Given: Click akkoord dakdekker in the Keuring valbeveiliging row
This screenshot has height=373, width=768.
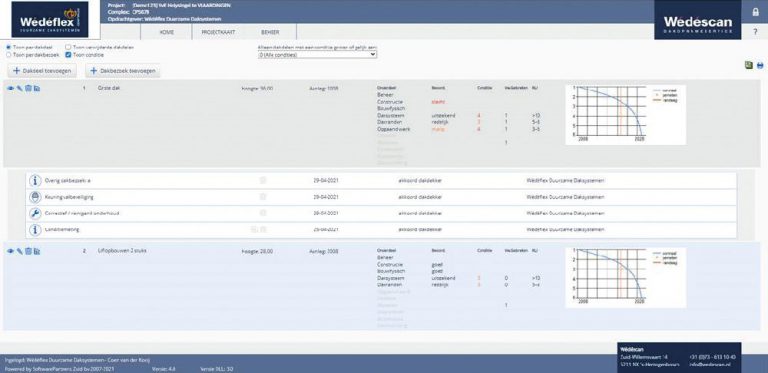Looking at the screenshot, I should (x=420, y=197).
